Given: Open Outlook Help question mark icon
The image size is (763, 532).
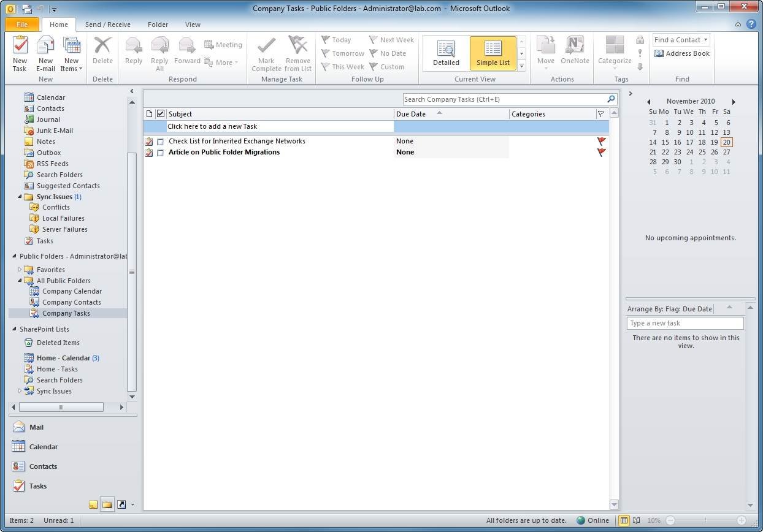Looking at the screenshot, I should (751, 25).
